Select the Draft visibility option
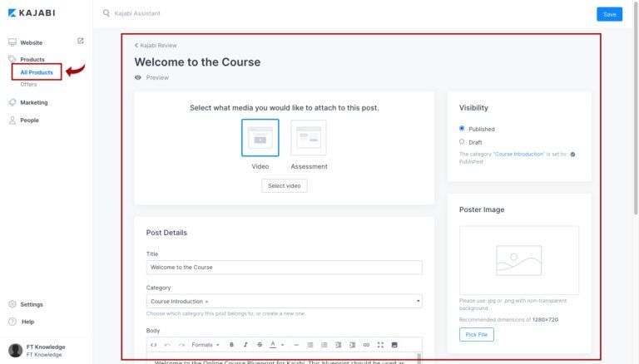The width and height of the screenshot is (639, 364). [x=462, y=141]
